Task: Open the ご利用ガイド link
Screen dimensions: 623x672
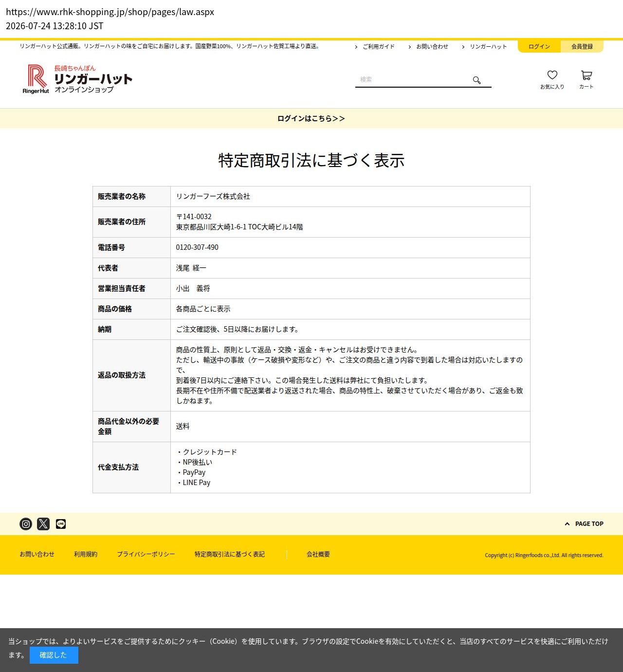Action: (375, 47)
